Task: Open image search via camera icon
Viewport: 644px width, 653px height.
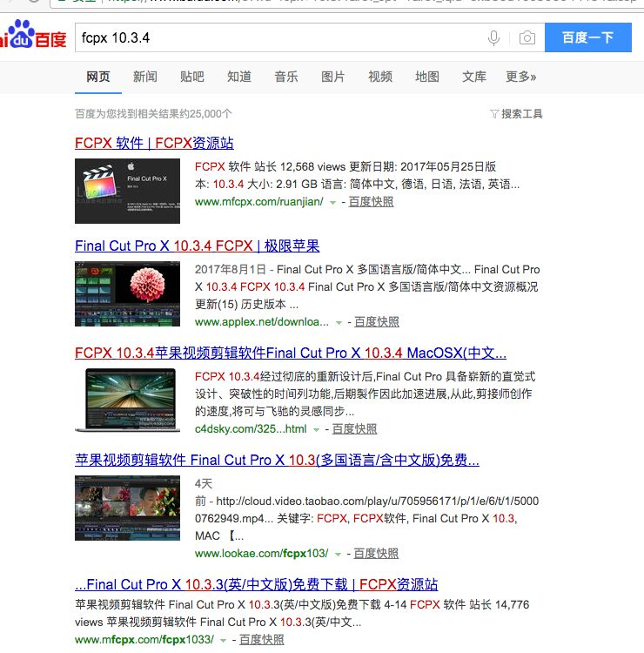Action: pos(527,38)
